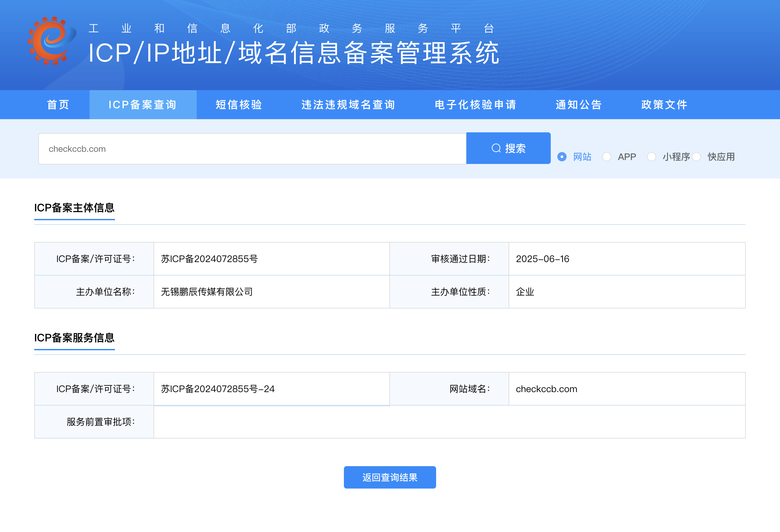Click 返回查询结果 button

coord(389,477)
